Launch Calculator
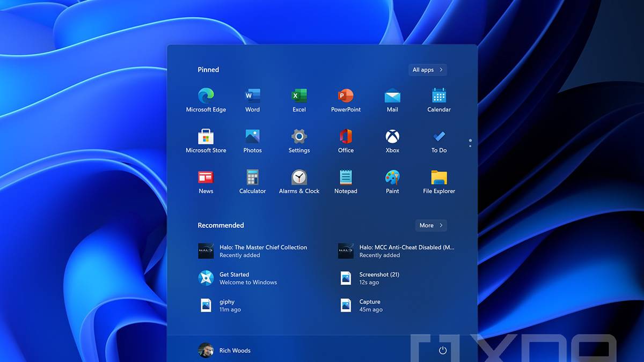 click(252, 182)
